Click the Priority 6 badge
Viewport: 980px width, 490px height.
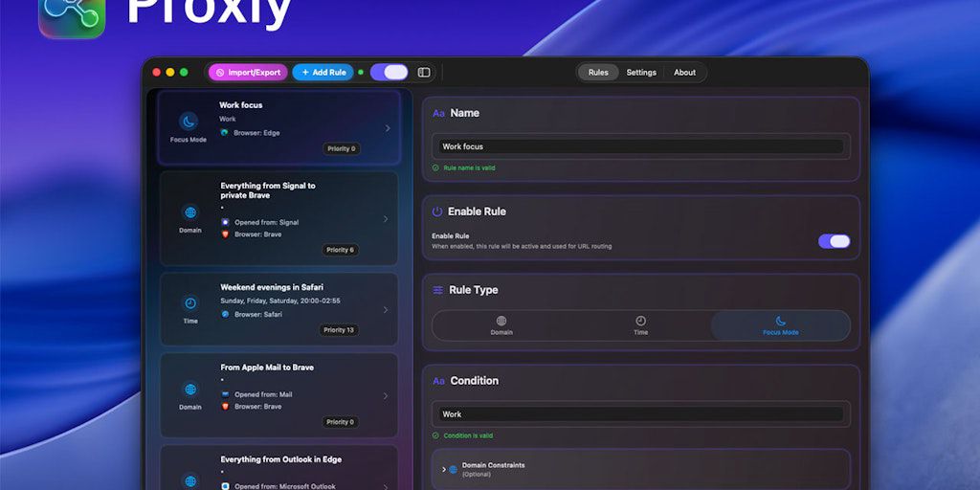(x=341, y=250)
